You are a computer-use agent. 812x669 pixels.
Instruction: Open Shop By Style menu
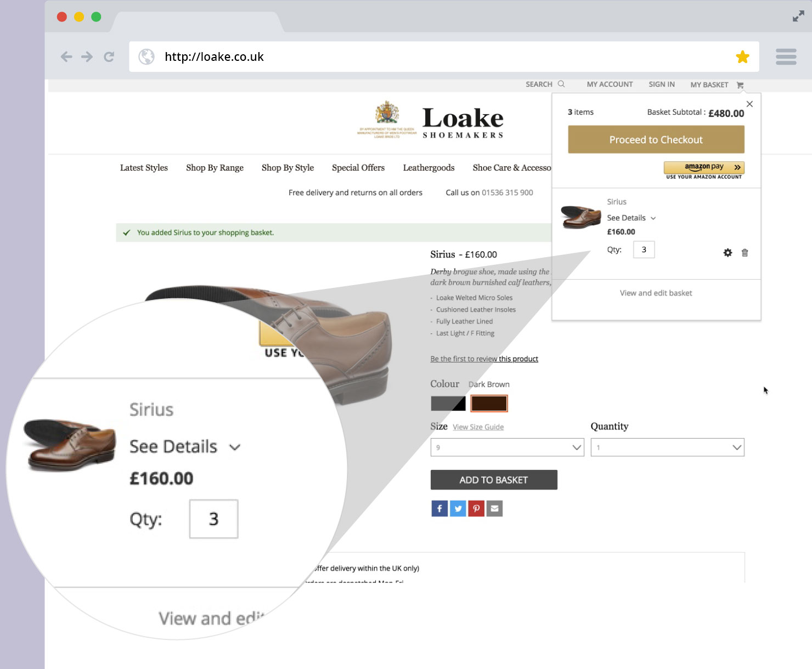pyautogui.click(x=287, y=168)
